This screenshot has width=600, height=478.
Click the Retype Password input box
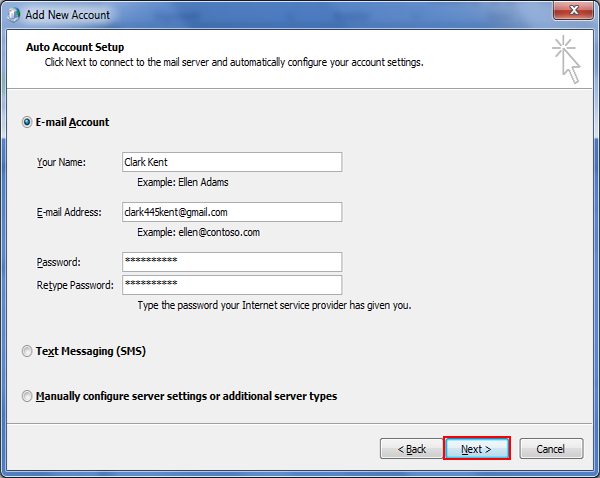[x=230, y=285]
